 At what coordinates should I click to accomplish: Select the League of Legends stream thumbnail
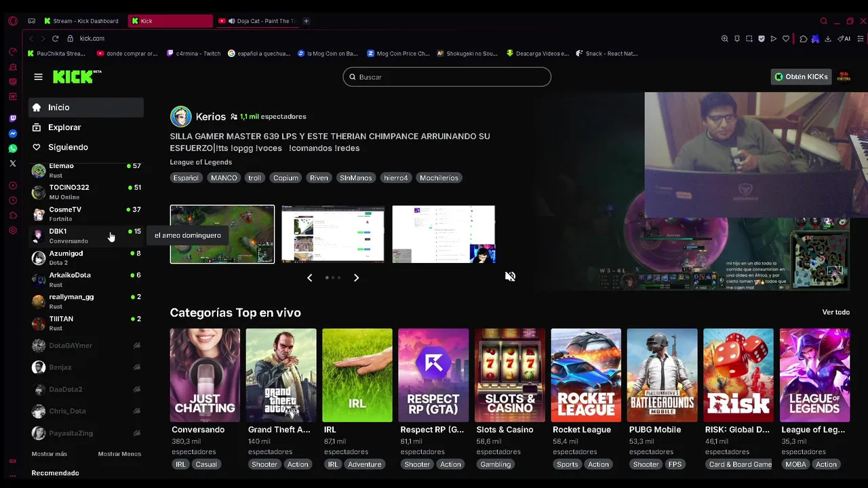coord(222,234)
